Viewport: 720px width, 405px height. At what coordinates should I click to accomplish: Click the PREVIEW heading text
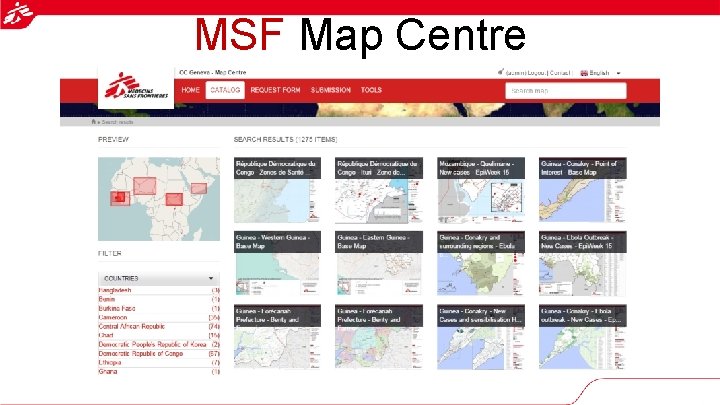tap(113, 139)
